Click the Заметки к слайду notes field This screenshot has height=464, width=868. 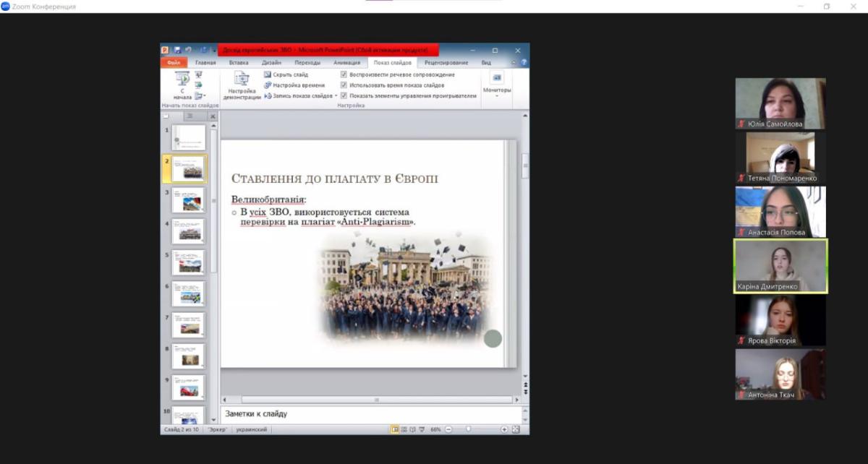[370, 414]
